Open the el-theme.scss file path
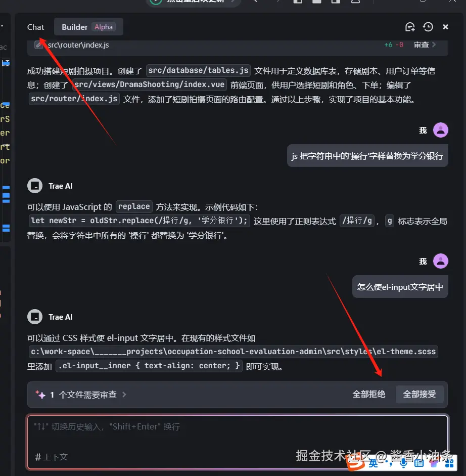The width and height of the screenshot is (466, 476). (234, 352)
